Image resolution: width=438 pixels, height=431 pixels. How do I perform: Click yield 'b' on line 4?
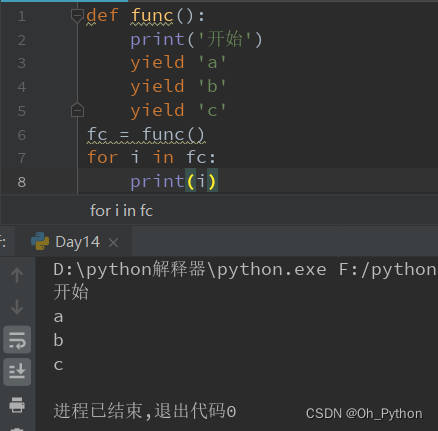pyautogui.click(x=178, y=86)
